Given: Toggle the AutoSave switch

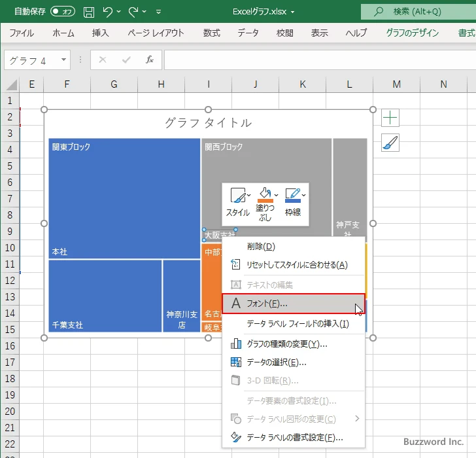Looking at the screenshot, I should tap(63, 11).
